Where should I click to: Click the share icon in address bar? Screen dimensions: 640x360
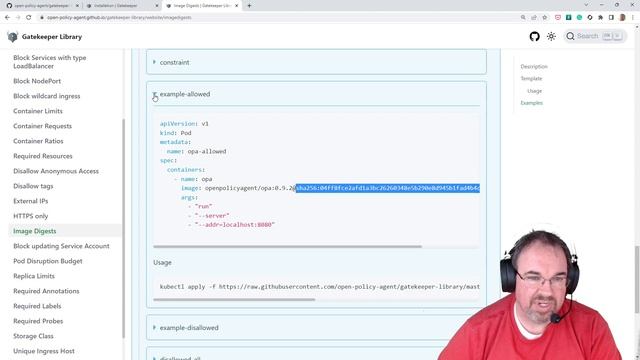click(x=534, y=18)
